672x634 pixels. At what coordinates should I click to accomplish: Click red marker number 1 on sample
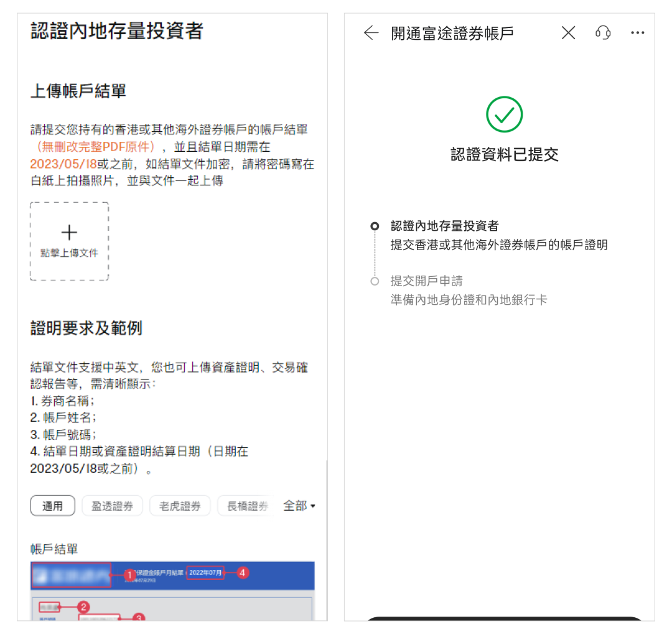pos(129,576)
